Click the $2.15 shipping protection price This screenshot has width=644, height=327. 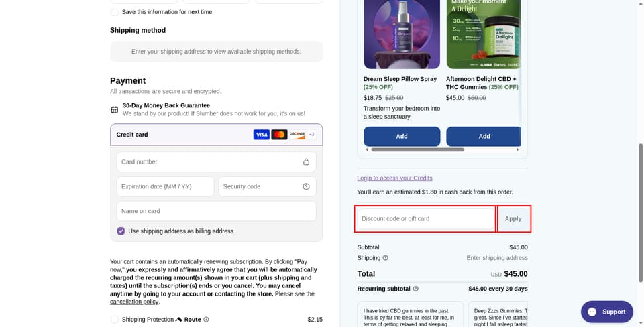click(315, 319)
